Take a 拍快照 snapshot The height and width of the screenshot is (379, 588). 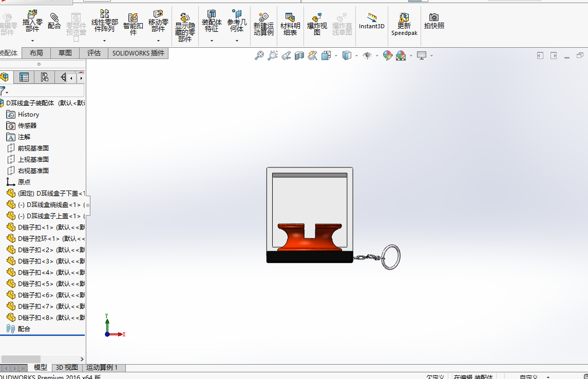(434, 21)
